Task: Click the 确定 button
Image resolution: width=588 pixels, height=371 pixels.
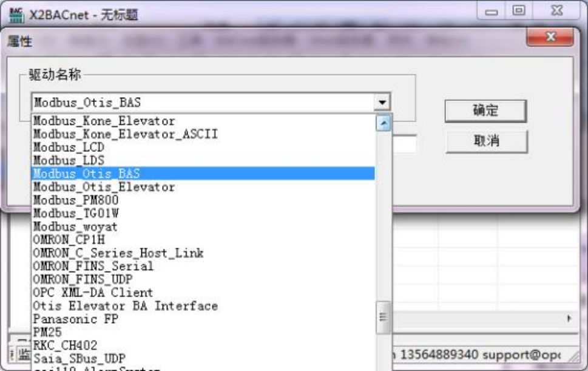Action: [x=485, y=111]
